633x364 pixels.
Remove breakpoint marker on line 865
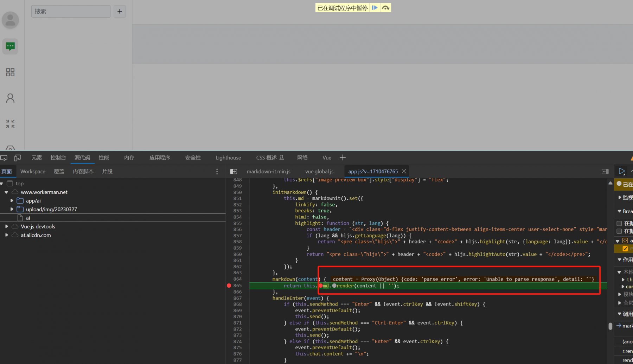[x=229, y=286]
